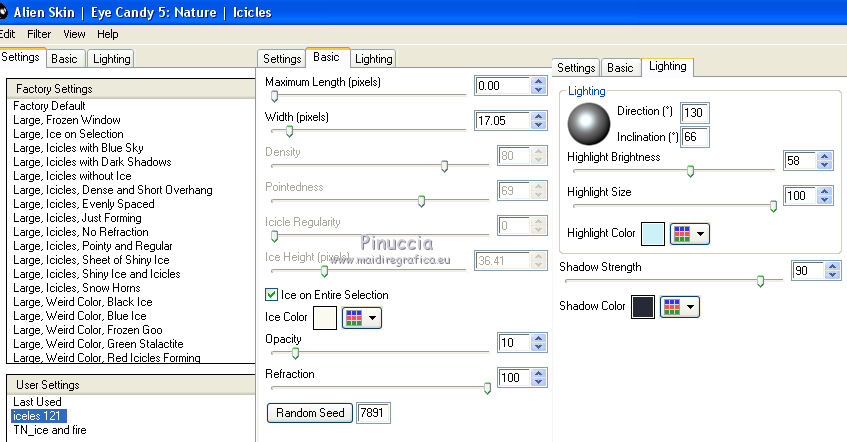Click the Direction value field 130
This screenshot has height=442, width=847.
694,113
